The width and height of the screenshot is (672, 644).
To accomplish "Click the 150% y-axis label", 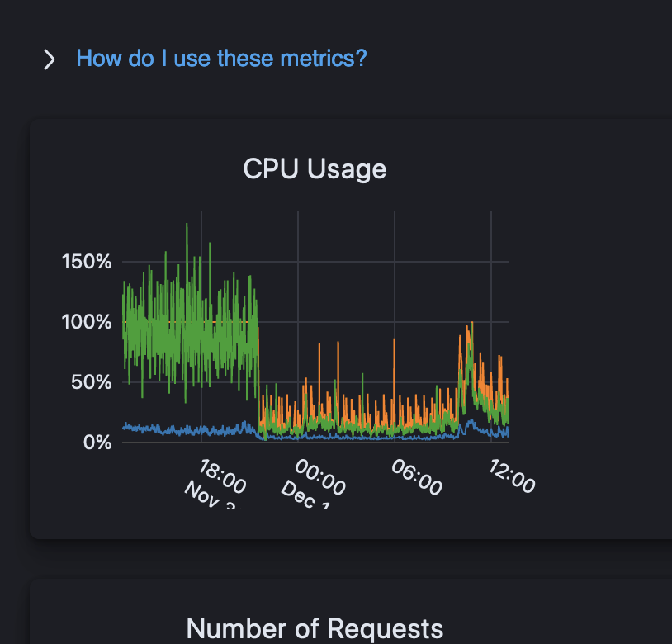I will pos(85,262).
